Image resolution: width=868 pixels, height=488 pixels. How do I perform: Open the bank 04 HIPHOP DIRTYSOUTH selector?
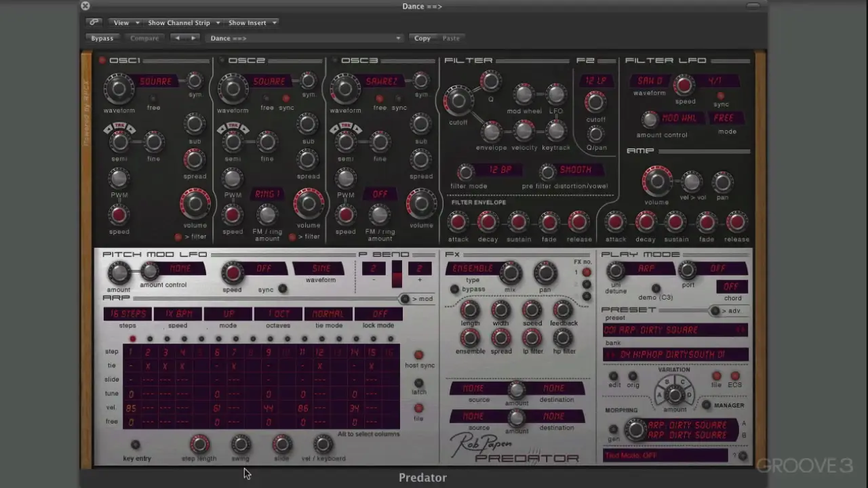click(676, 354)
